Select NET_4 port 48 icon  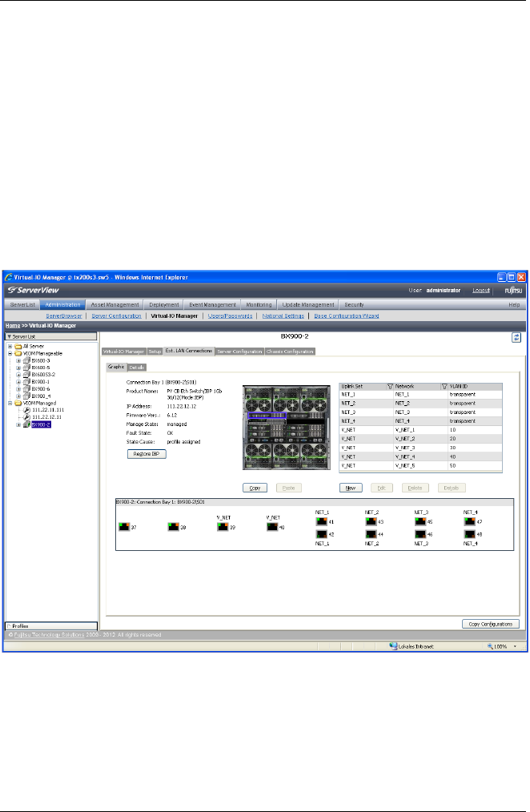470,534
